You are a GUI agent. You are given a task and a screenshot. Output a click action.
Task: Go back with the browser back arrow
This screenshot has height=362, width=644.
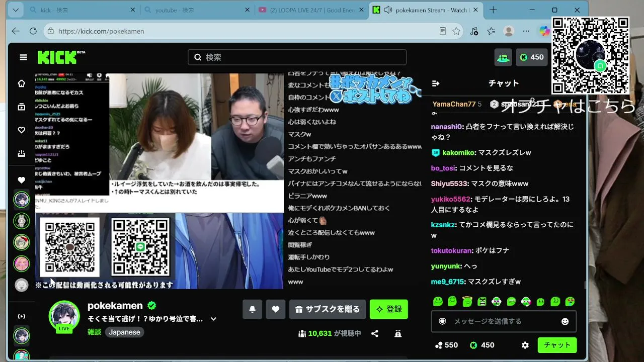[x=16, y=31]
